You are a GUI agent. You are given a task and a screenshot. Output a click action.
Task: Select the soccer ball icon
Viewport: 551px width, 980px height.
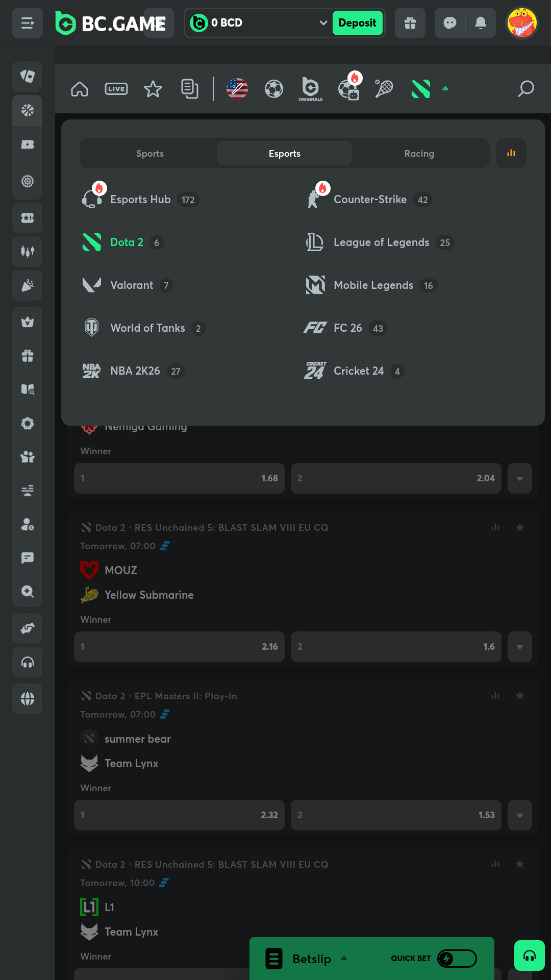[274, 89]
